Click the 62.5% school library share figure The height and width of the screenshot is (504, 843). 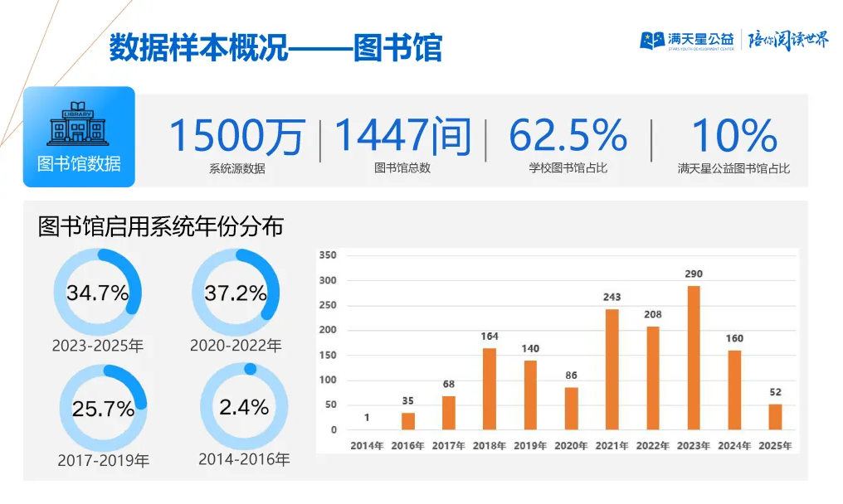pyautogui.click(x=568, y=136)
